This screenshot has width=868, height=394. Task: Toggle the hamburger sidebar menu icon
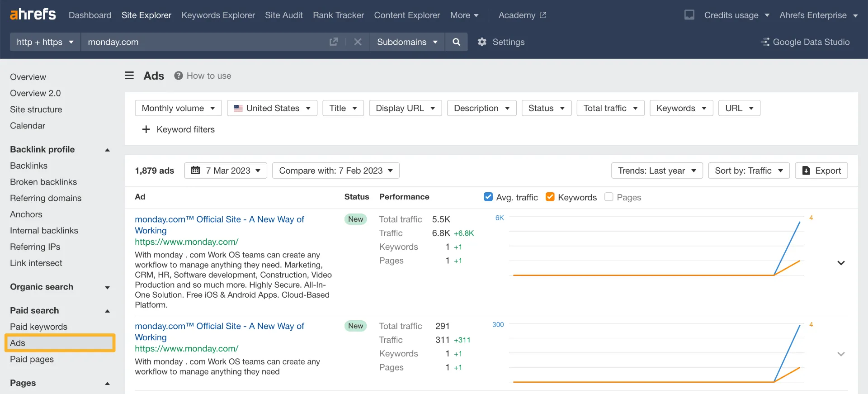(x=129, y=76)
